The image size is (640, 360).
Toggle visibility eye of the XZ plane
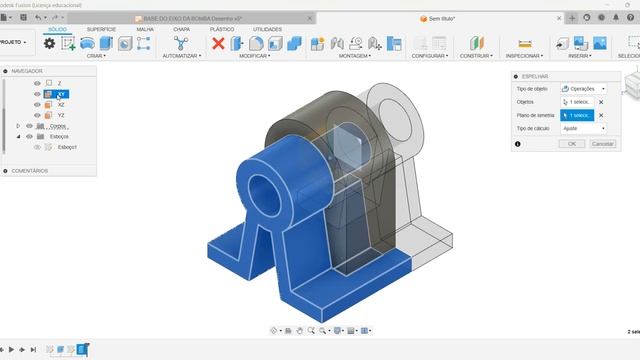37,105
